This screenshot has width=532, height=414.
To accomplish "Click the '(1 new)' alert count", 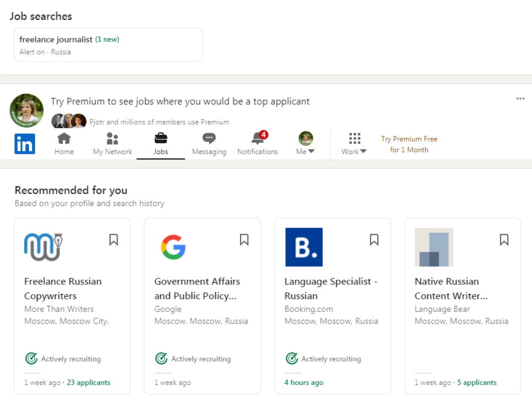I will click(107, 39).
